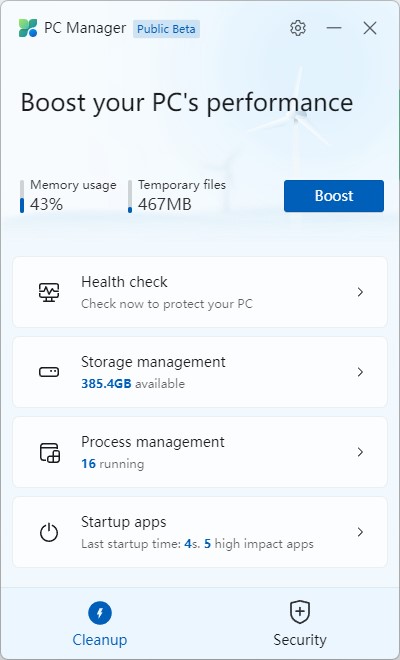This screenshot has width=400, height=660.
Task: Click the 43% memory usage value
Action: click(46, 205)
